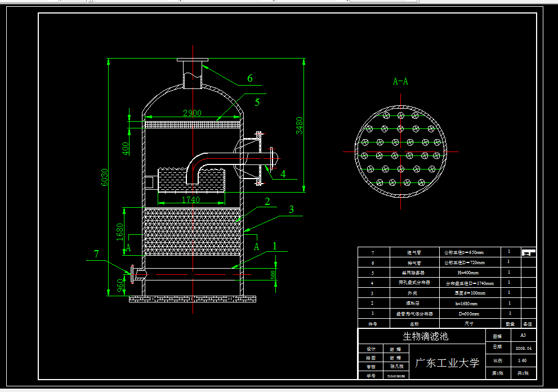The image size is (558, 392).
Task: Select callout number 6 by outlet pipe
Action: point(250,78)
